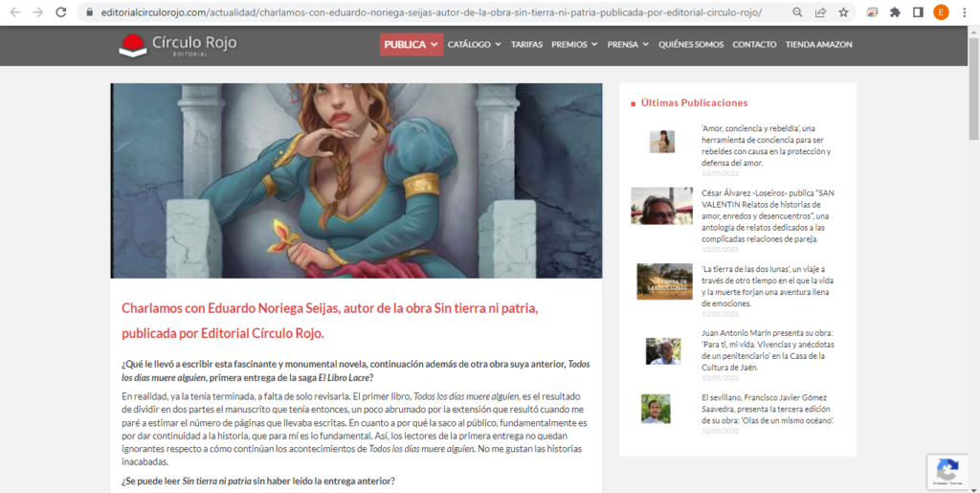980x493 pixels.
Task: Click date '16/05/2022' under first publication
Action: [720, 173]
